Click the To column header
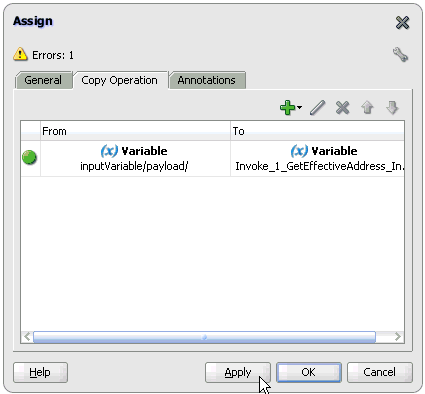The image size is (425, 394). [x=317, y=131]
